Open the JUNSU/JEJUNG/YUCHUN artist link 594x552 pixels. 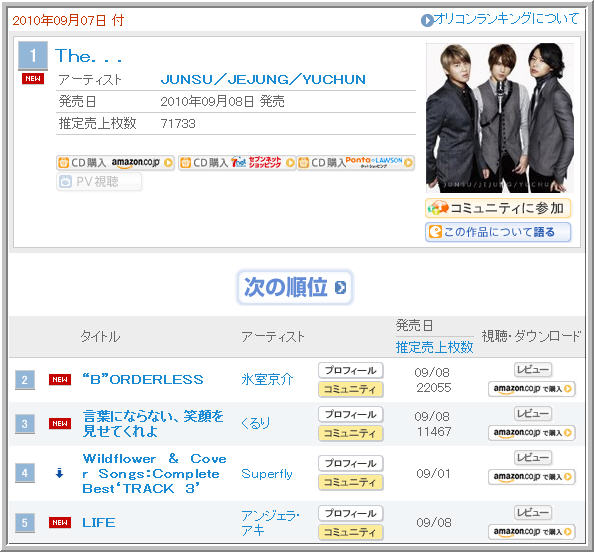[x=263, y=80]
